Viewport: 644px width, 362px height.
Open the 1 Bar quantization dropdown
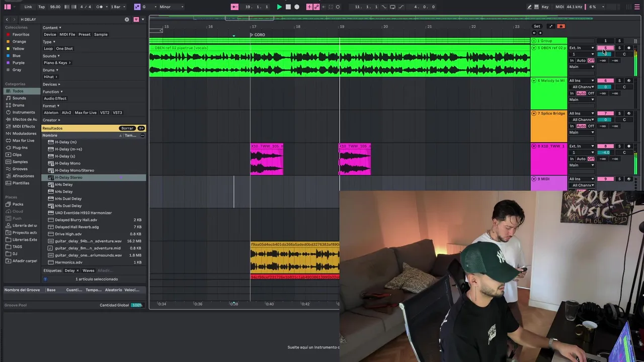118,7
